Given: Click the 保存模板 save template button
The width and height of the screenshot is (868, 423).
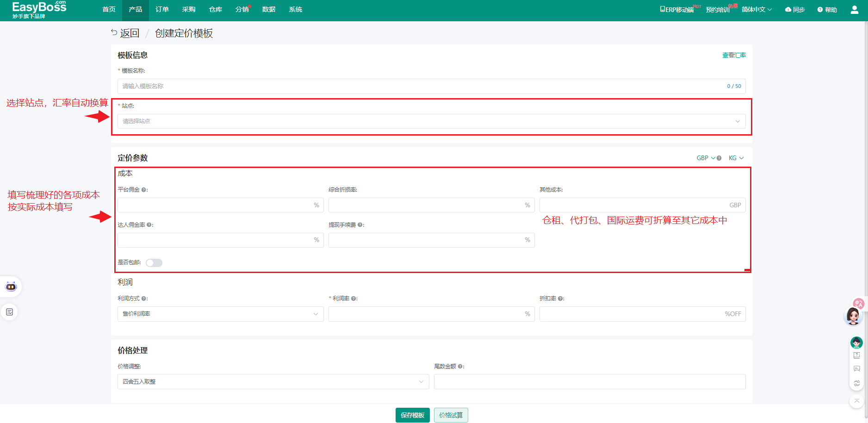Looking at the screenshot, I should coord(412,415).
